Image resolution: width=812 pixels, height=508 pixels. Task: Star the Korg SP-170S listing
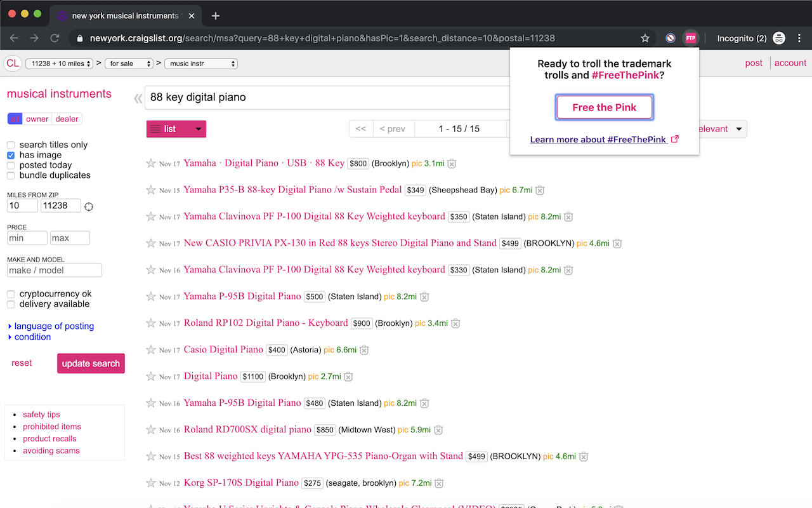[x=151, y=483]
